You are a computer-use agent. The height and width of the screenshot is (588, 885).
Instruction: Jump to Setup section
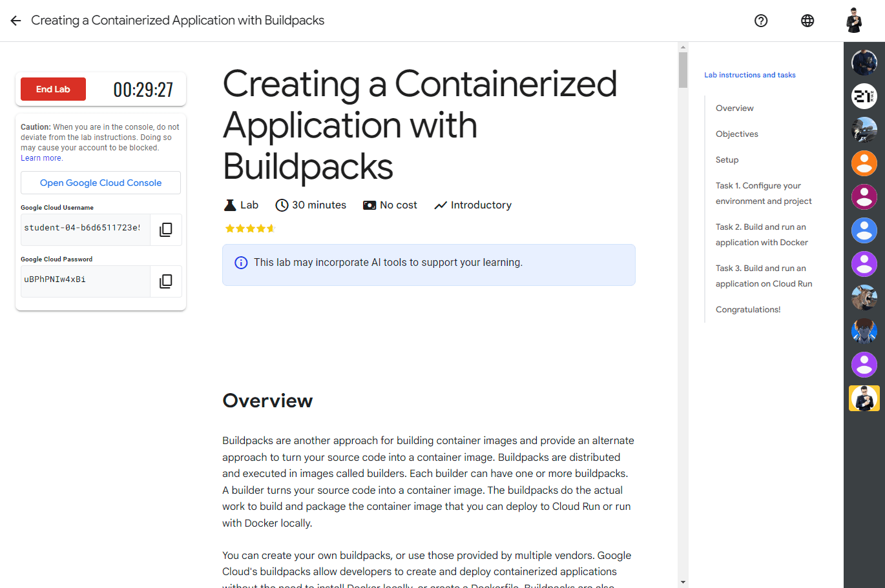(x=727, y=160)
